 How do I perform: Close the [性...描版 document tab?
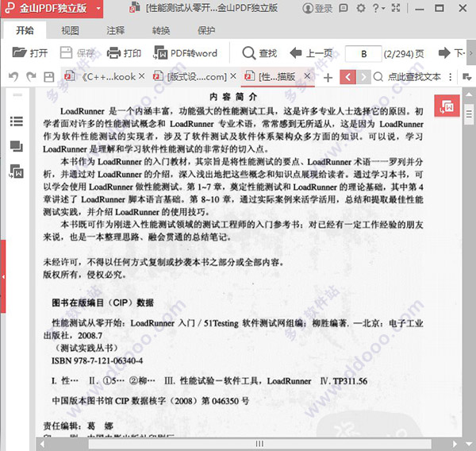307,76
